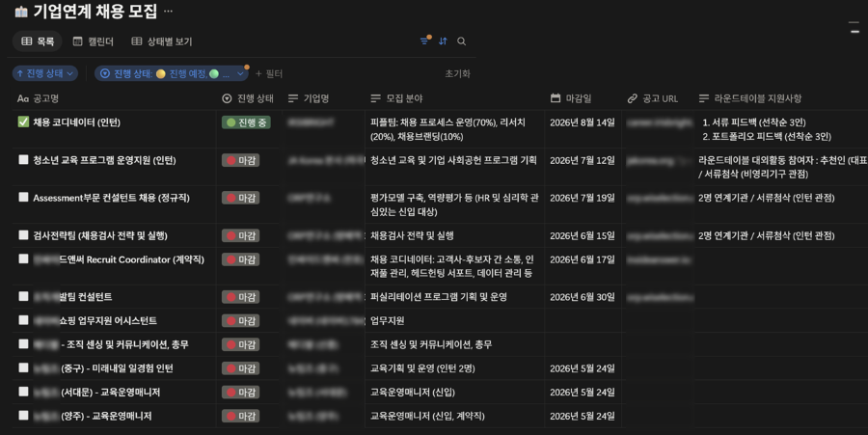Click the filter icon in the view toolbar

coord(424,41)
